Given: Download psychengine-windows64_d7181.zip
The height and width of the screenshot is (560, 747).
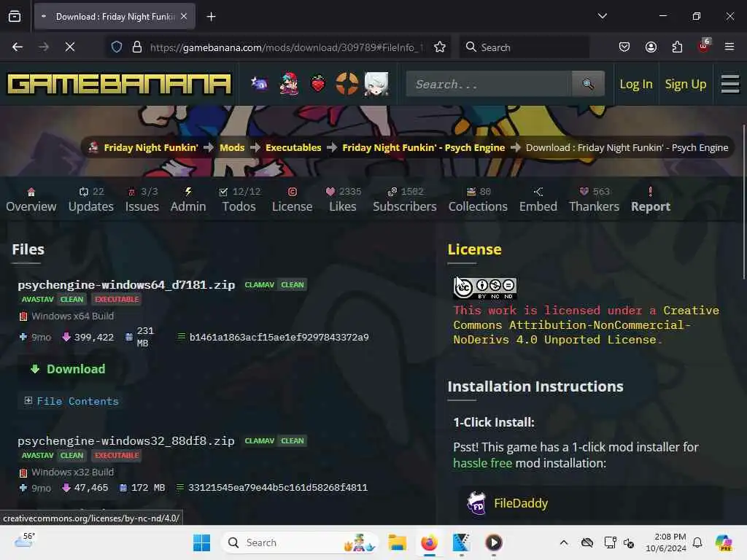Looking at the screenshot, I should pos(68,369).
